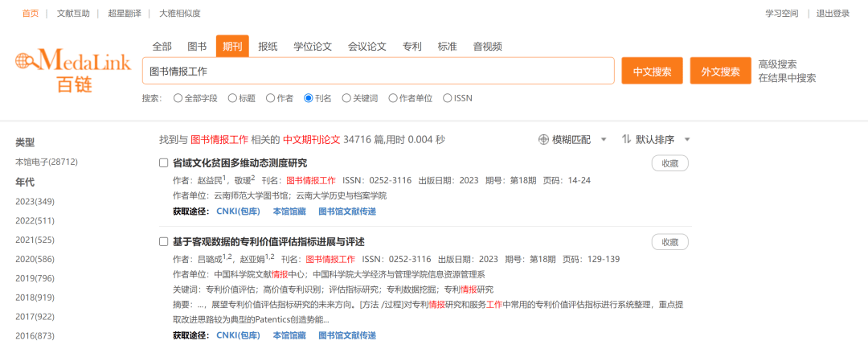This screenshot has height=345, width=868.
Task: Click 图书馆文献传递 for the 省域文化贫困 article
Action: [347, 211]
